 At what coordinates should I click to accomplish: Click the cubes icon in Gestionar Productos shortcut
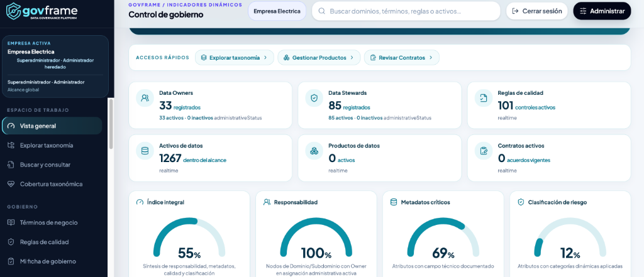pyautogui.click(x=287, y=57)
